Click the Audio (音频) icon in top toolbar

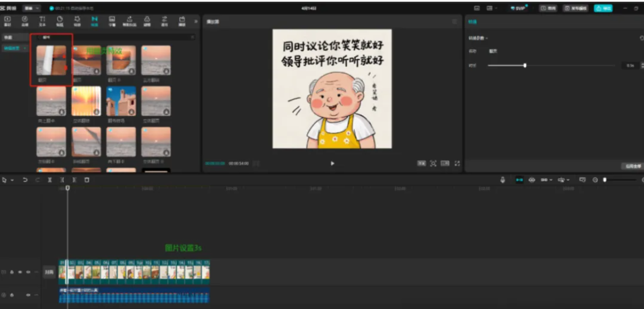tap(25, 21)
